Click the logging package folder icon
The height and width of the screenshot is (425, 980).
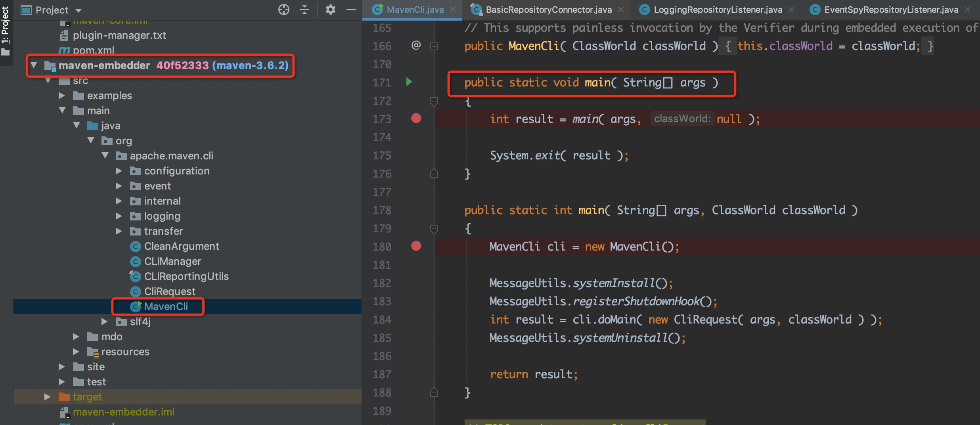click(136, 216)
